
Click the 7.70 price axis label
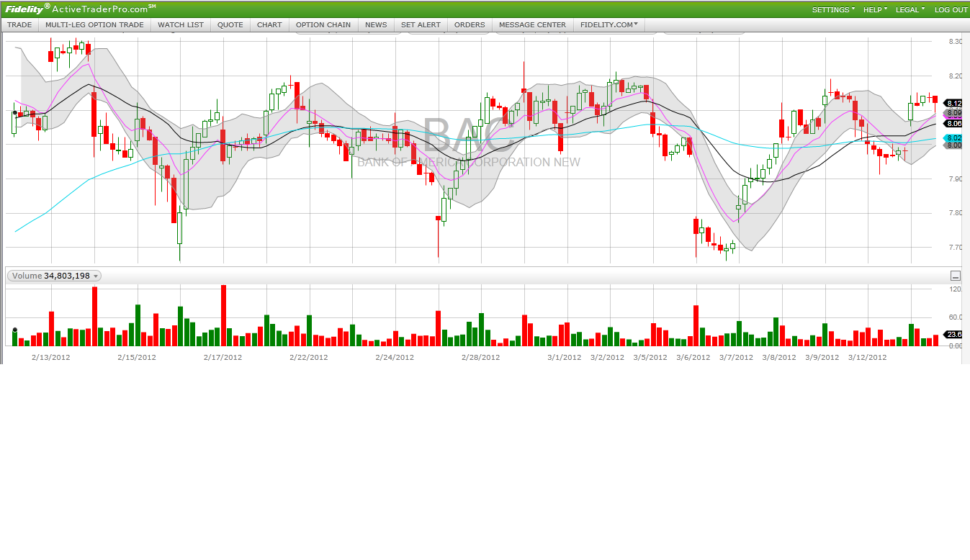[956, 247]
